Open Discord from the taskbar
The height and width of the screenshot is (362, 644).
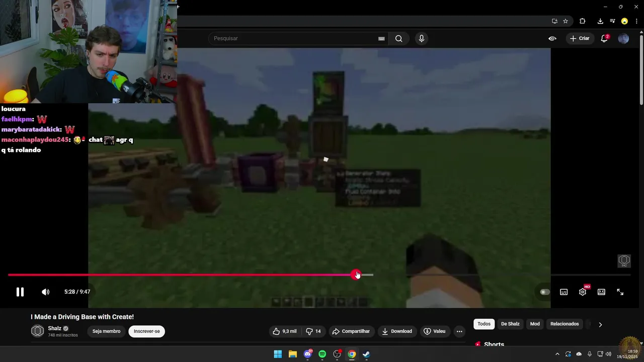tap(307, 354)
